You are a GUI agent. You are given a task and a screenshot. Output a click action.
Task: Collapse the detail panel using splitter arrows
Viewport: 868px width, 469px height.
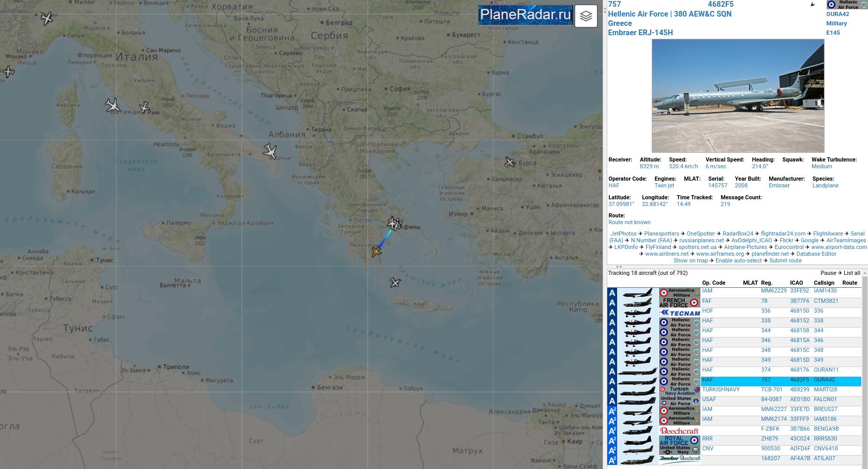(619, 267)
